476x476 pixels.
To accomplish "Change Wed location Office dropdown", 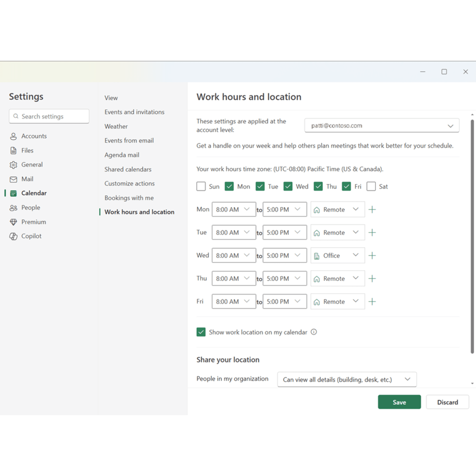I will tap(338, 255).
